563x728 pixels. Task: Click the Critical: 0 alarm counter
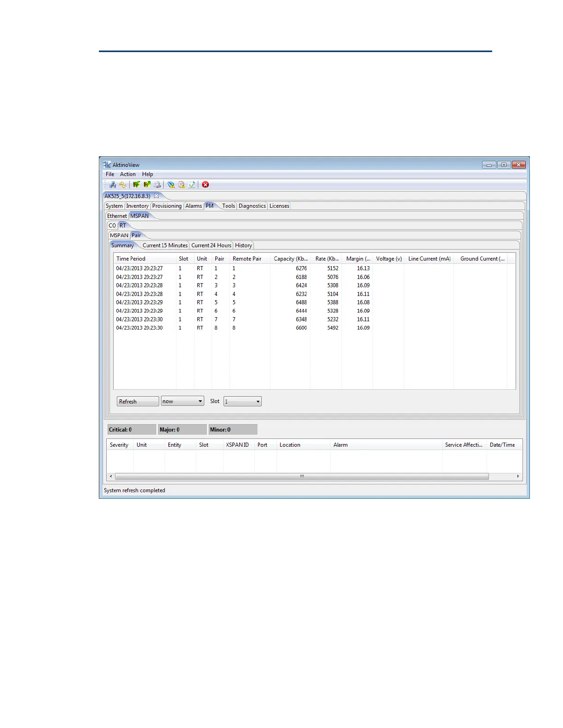click(132, 430)
